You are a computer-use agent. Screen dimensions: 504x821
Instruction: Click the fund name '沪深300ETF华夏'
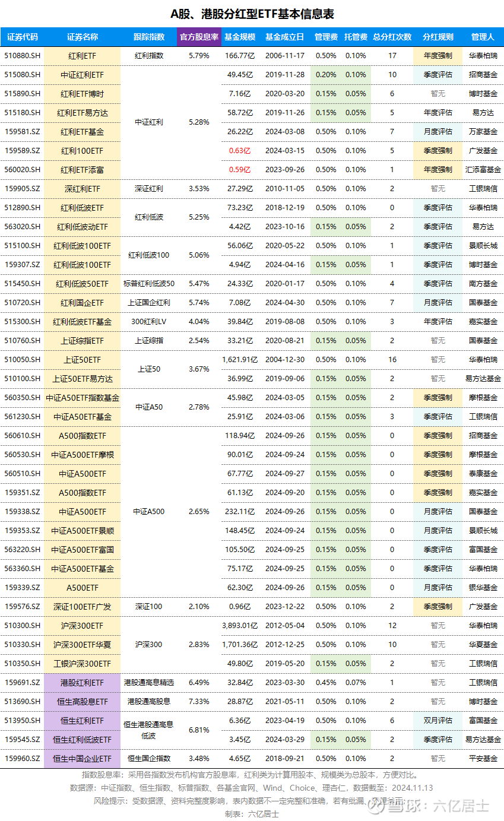click(x=82, y=645)
